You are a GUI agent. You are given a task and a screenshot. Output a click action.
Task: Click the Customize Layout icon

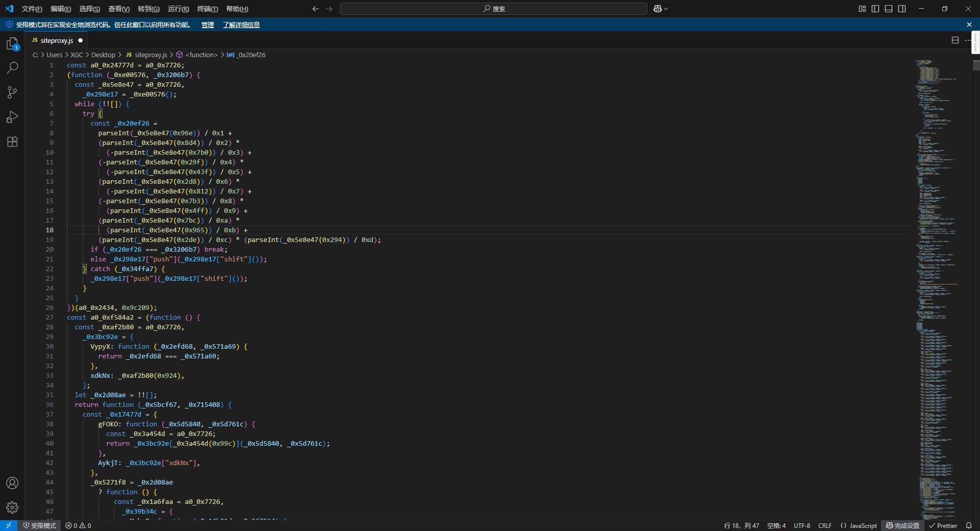[x=862, y=9]
